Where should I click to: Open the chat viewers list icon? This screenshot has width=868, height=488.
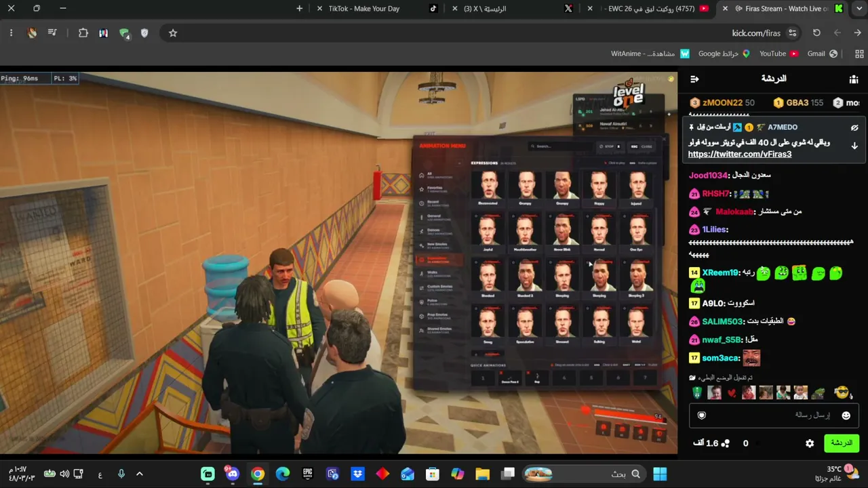854,79
